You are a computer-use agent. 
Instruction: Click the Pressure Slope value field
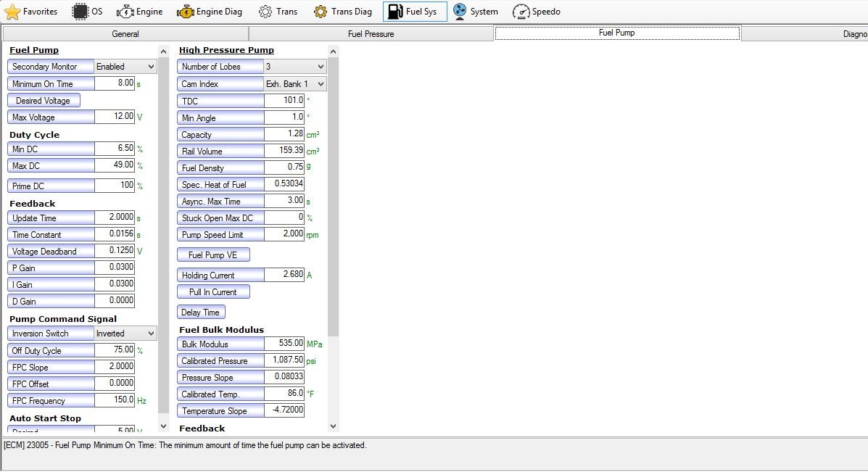point(284,377)
